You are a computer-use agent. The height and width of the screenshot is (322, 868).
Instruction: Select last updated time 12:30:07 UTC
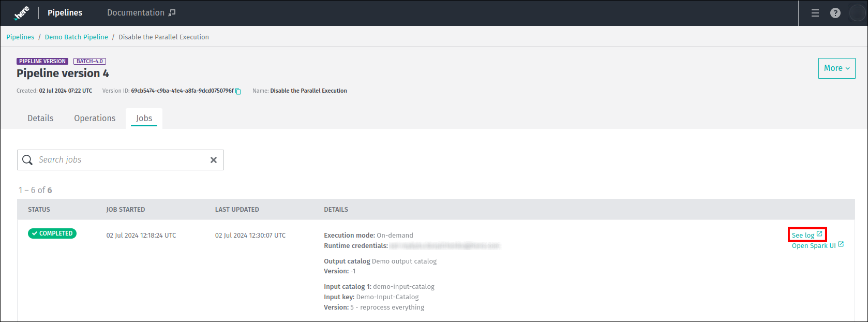click(x=250, y=236)
